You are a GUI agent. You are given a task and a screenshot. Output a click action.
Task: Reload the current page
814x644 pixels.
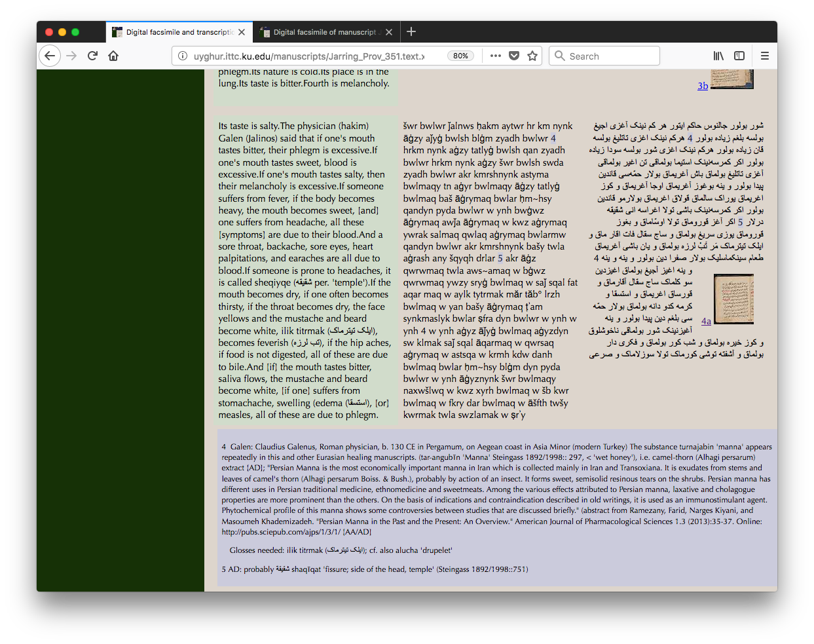click(x=93, y=56)
